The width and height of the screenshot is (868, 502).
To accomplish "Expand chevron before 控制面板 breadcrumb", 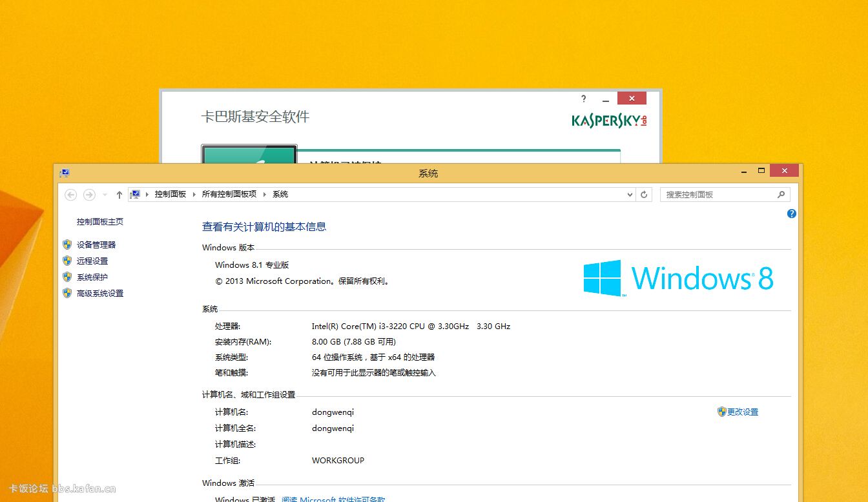I will point(147,194).
